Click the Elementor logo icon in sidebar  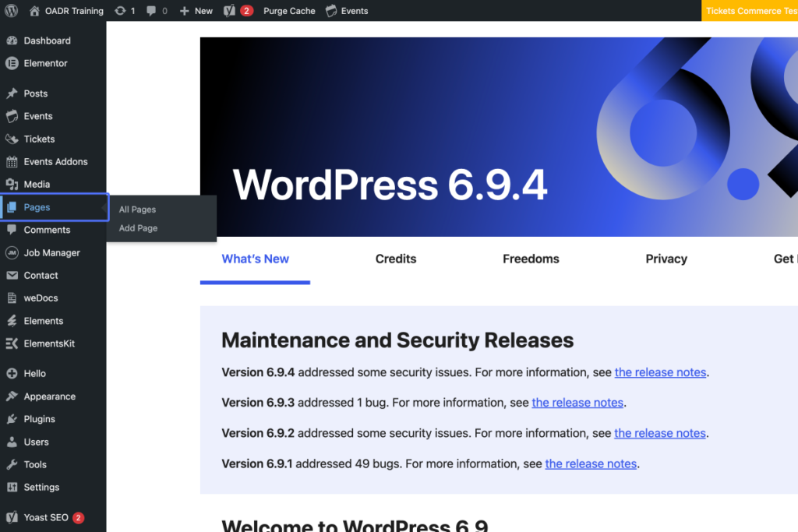coord(12,63)
